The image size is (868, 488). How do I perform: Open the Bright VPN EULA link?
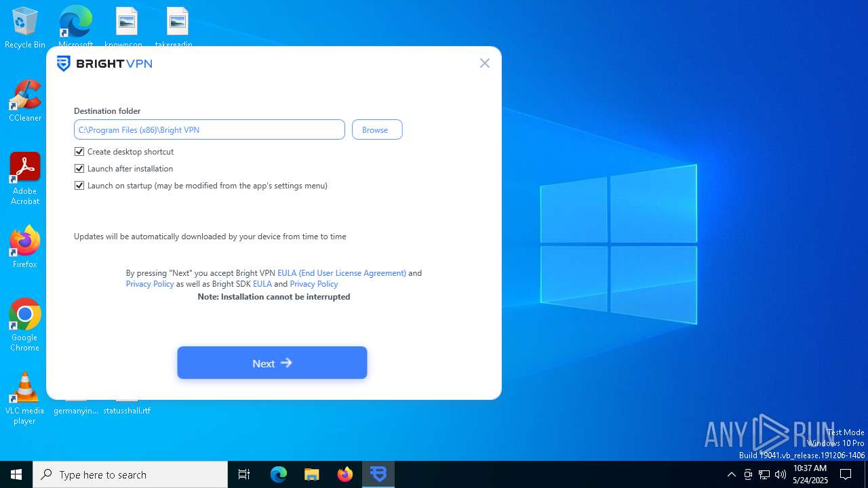coord(342,273)
